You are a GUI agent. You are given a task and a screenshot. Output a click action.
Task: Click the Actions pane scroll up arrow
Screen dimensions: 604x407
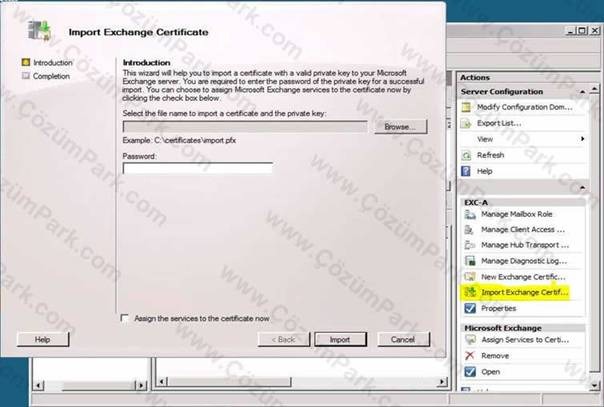[x=594, y=89]
